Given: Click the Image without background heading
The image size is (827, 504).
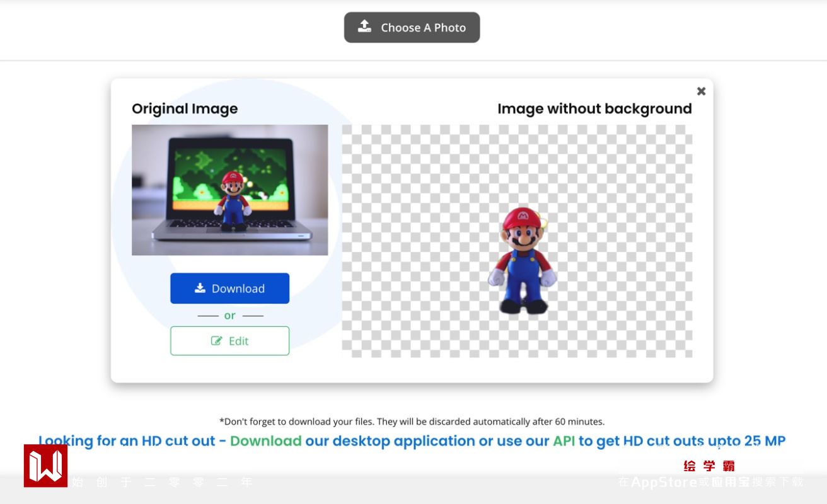Looking at the screenshot, I should pyautogui.click(x=594, y=108).
